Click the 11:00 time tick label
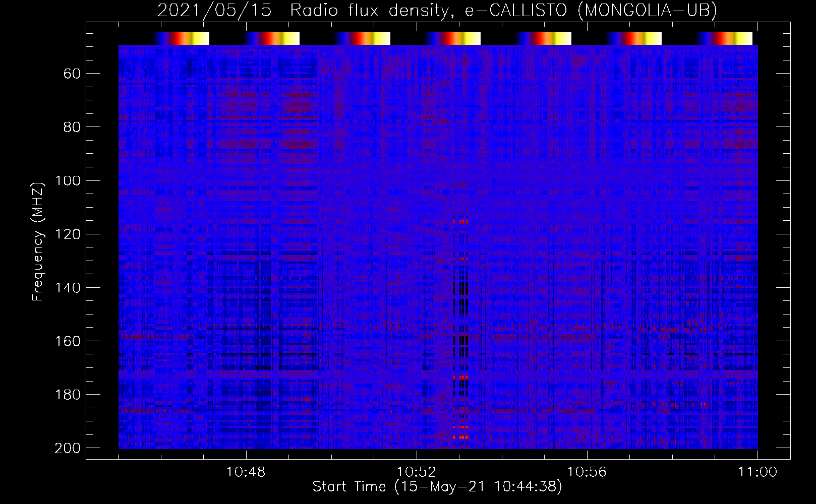 point(757,472)
